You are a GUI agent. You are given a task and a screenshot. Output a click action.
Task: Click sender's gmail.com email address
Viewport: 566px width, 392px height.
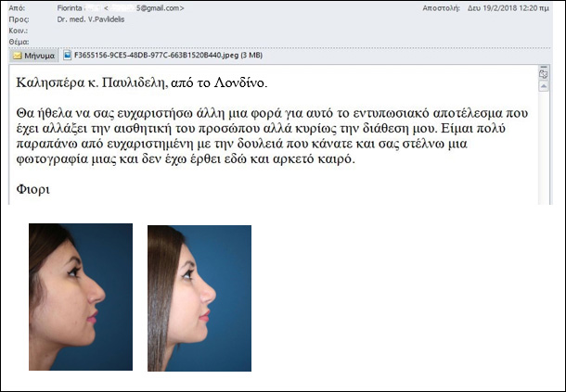pos(144,8)
